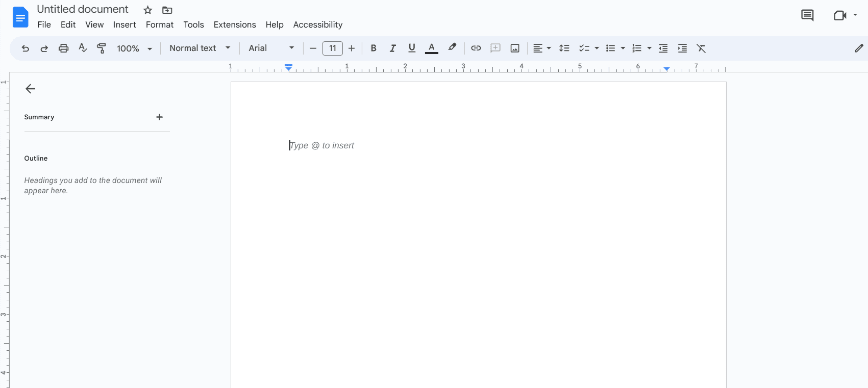The width and height of the screenshot is (868, 388).
Task: Print the document with printer icon
Action: pyautogui.click(x=63, y=48)
